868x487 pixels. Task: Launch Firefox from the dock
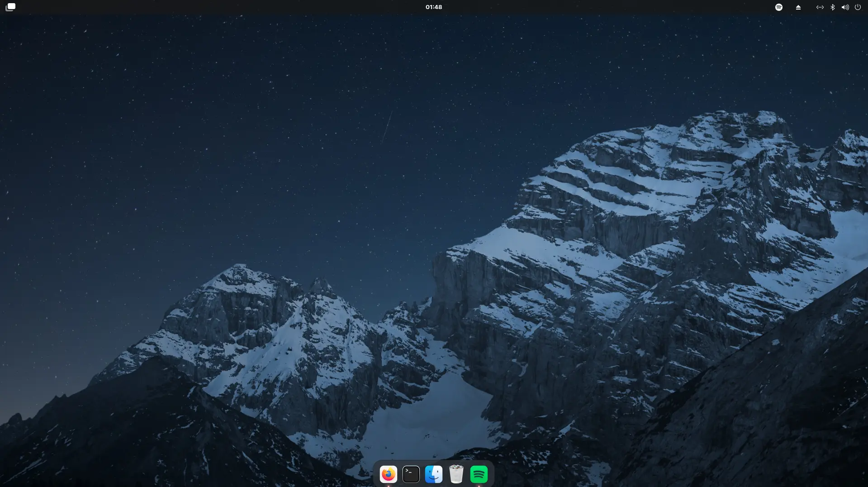[388, 474]
